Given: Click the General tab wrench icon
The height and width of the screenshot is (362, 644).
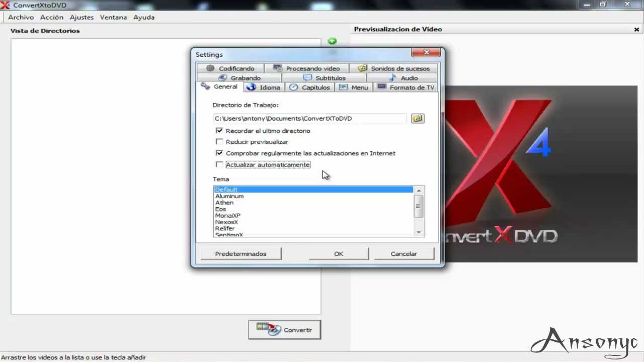Looking at the screenshot, I should [x=205, y=86].
